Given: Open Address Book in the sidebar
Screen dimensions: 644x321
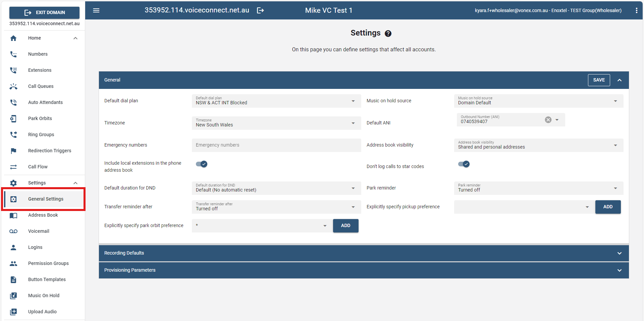Looking at the screenshot, I should [x=43, y=215].
